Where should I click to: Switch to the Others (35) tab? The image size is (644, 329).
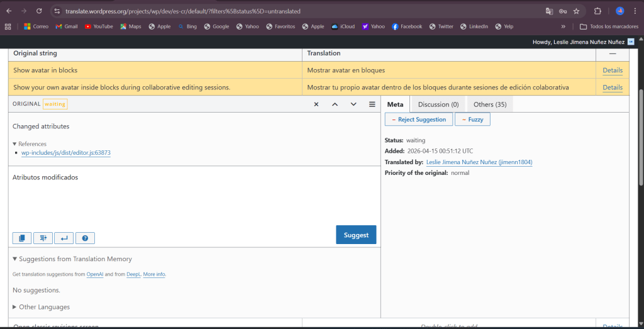tap(490, 104)
